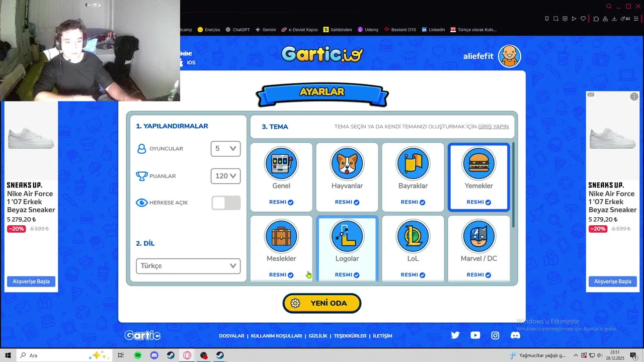Open the taskbar weather widget
This screenshot has width=644, height=362.
tap(537, 355)
